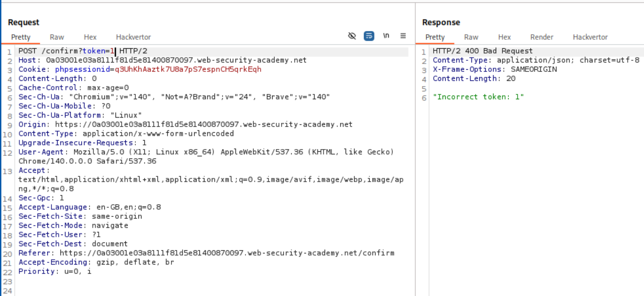Image resolution: width=644 pixels, height=296 pixels.
Task: Select the Response Pretty tab
Action: coord(435,37)
